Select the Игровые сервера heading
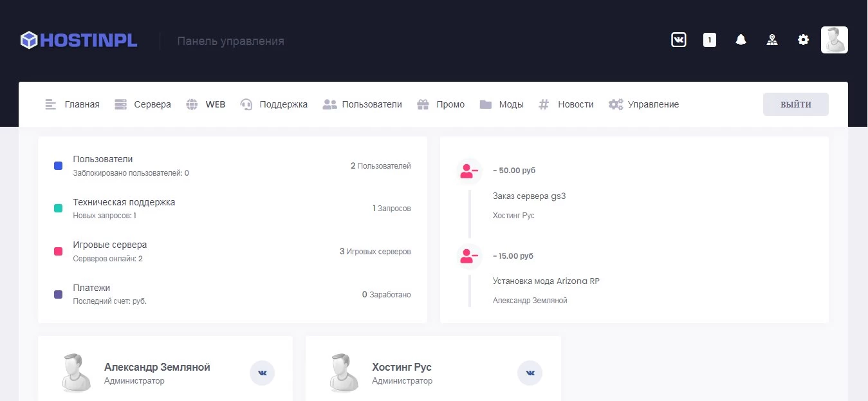This screenshot has width=868, height=401. coord(110,245)
